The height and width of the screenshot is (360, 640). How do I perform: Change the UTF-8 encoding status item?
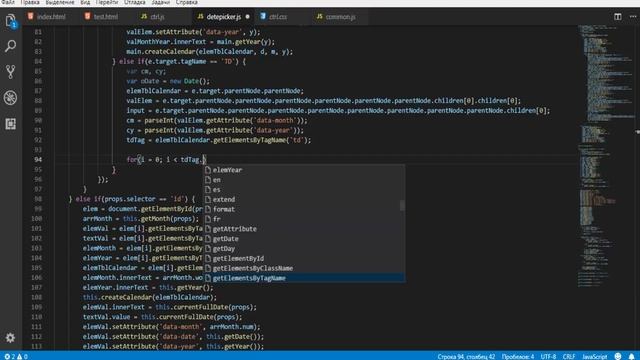click(x=548, y=356)
